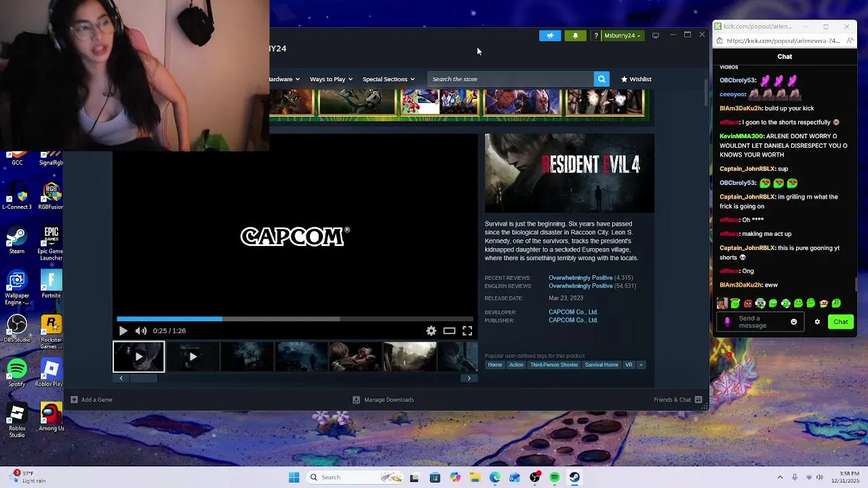This screenshot has width=868, height=488.
Task: Open Steam notifications bell
Action: pyautogui.click(x=575, y=35)
